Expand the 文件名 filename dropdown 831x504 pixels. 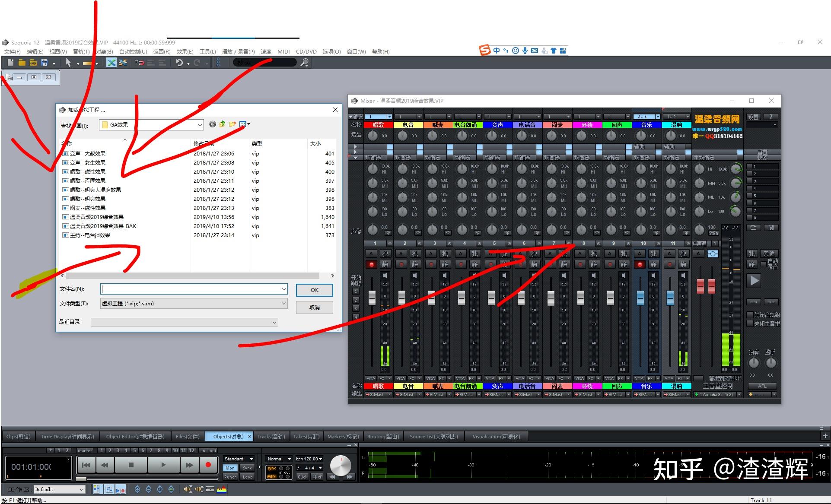click(283, 289)
